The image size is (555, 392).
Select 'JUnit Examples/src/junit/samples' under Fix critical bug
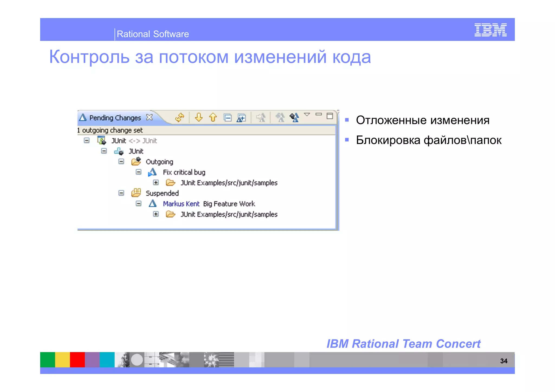(x=229, y=183)
